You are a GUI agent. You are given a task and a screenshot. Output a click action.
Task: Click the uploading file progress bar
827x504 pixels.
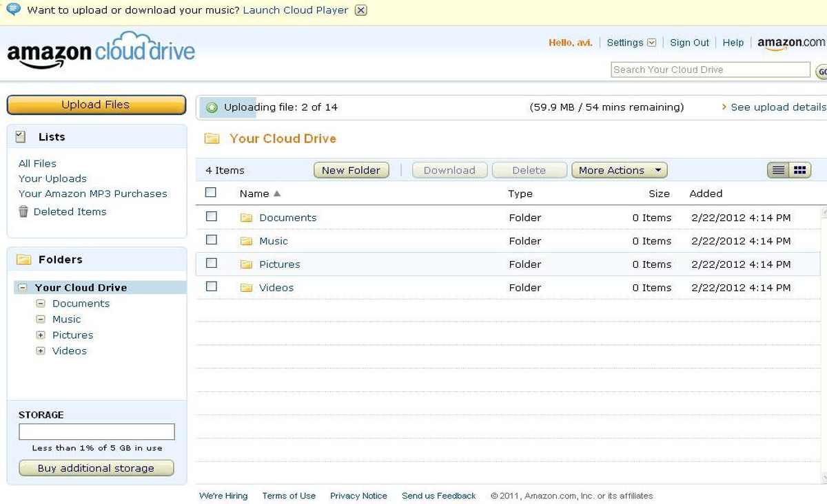click(510, 107)
